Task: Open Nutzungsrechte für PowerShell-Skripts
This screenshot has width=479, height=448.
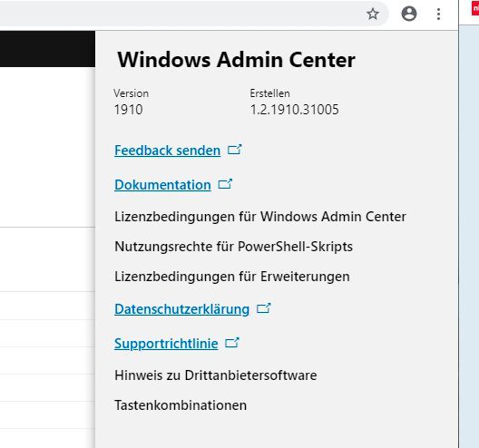Action: (x=233, y=247)
